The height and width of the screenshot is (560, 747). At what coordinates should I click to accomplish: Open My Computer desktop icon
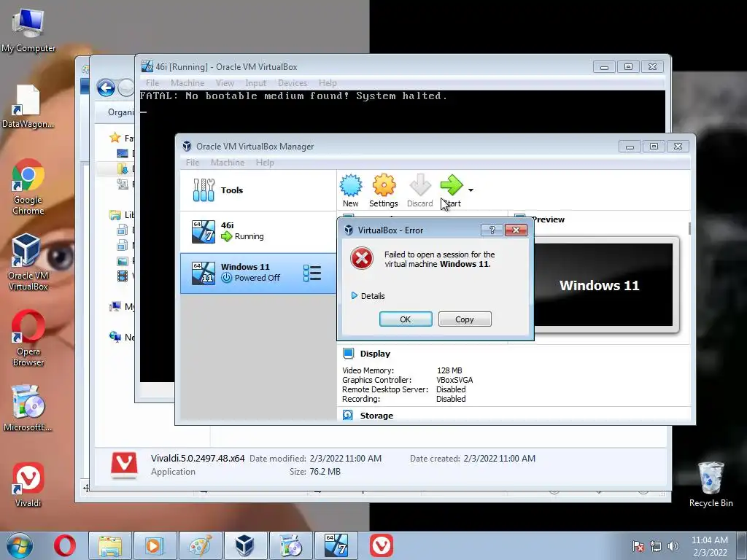coord(28,31)
